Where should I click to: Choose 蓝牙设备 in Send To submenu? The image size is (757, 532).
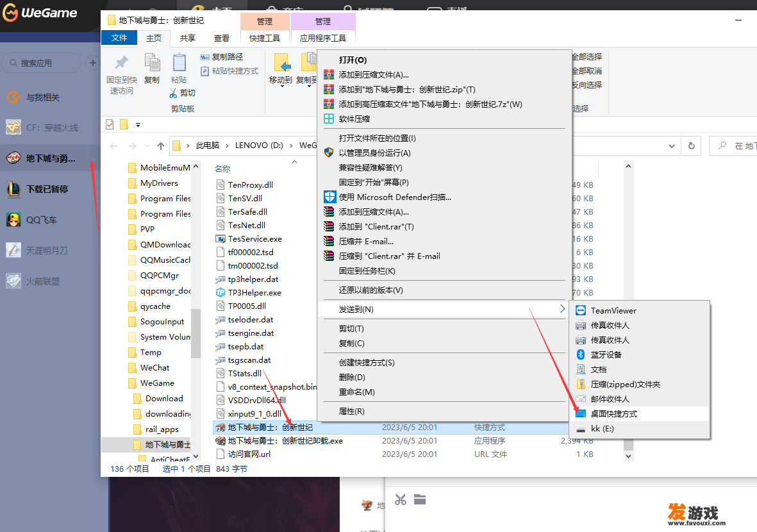click(x=639, y=355)
